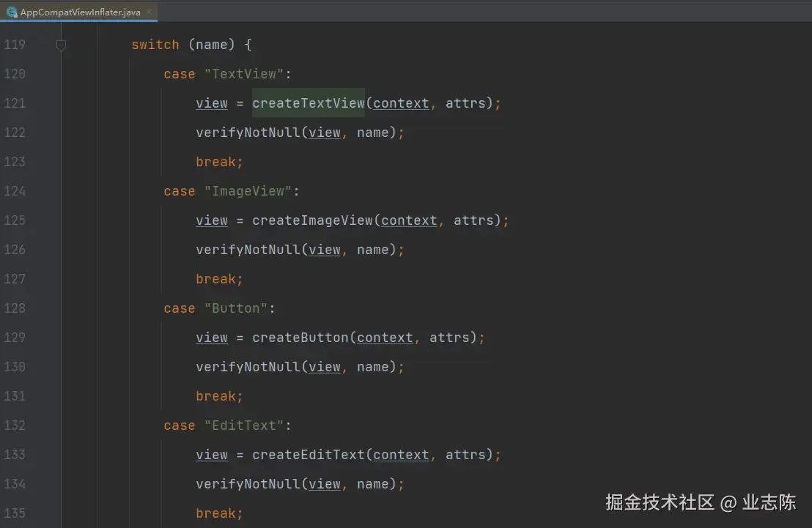The height and width of the screenshot is (528, 812).
Task: Collapse the switch block fold marker
Action: click(61, 45)
